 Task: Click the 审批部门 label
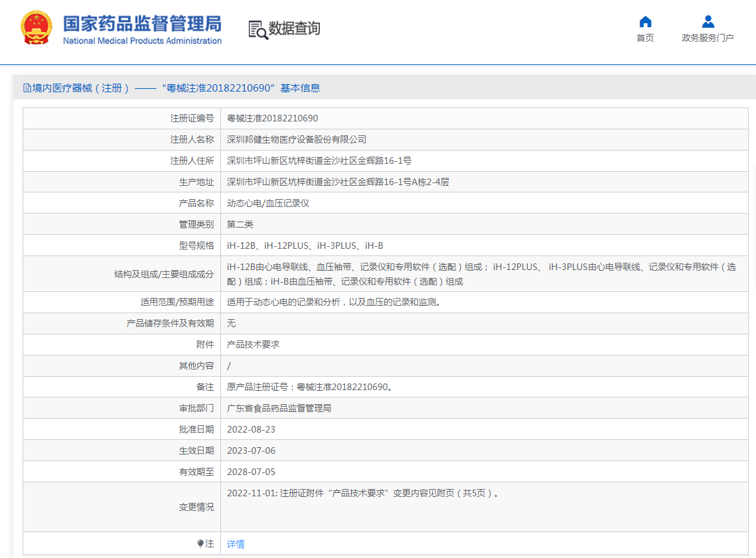pos(196,408)
